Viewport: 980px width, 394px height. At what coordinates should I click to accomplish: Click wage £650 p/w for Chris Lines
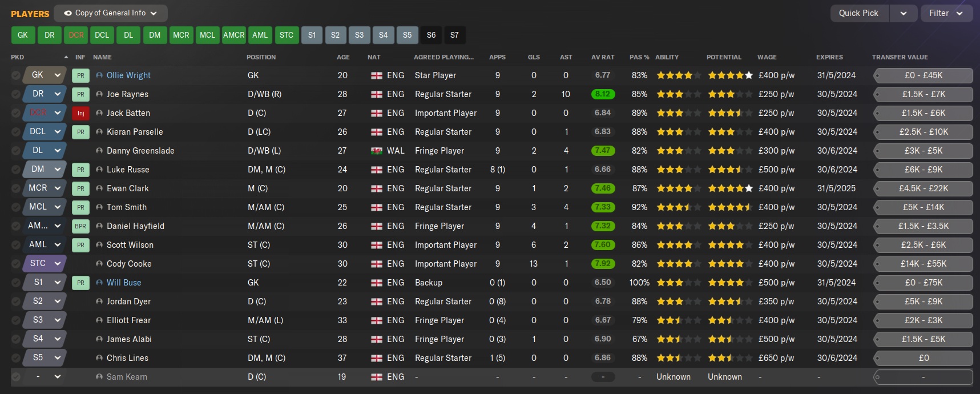[x=776, y=358]
